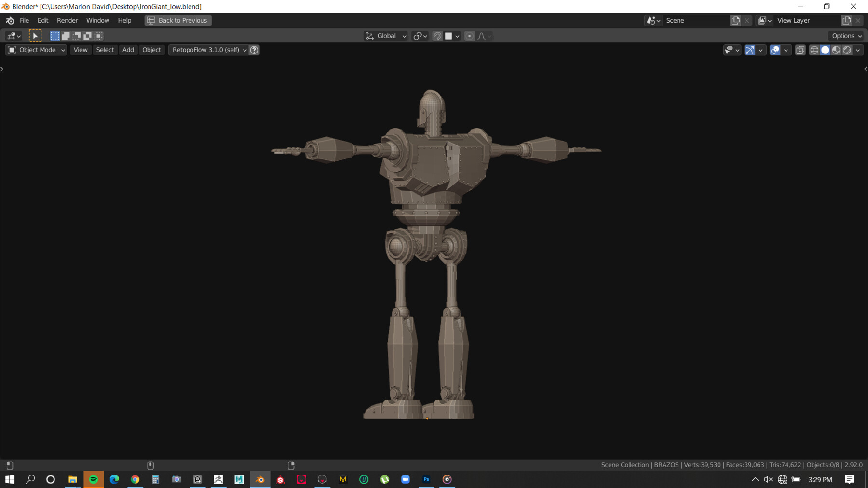868x488 pixels.
Task: Open the Add menu in viewport header
Action: point(128,50)
